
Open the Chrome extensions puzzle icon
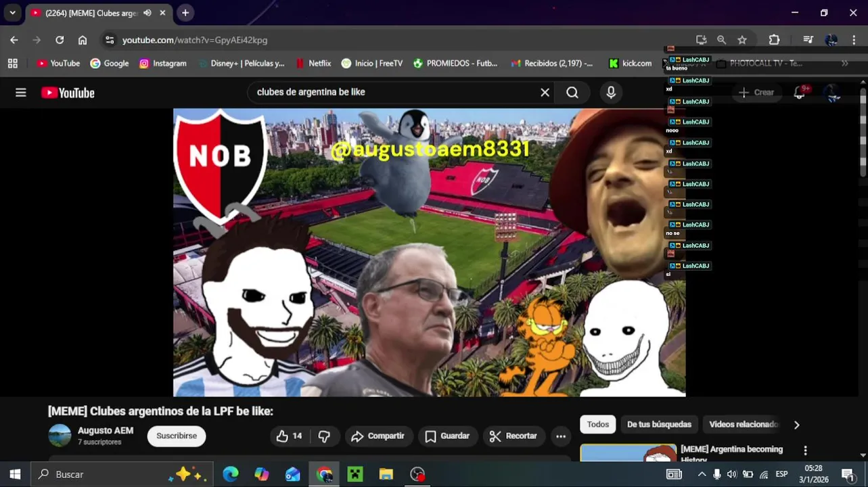775,40
